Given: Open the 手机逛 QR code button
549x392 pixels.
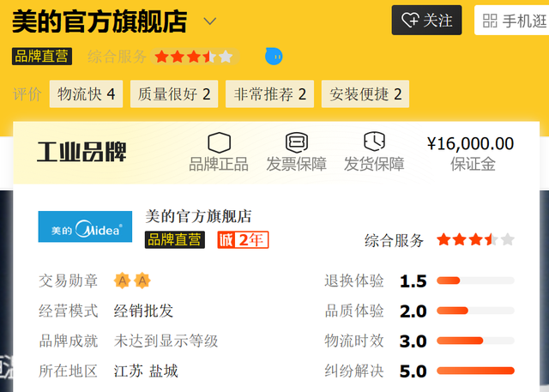Looking at the screenshot, I should tap(512, 21).
